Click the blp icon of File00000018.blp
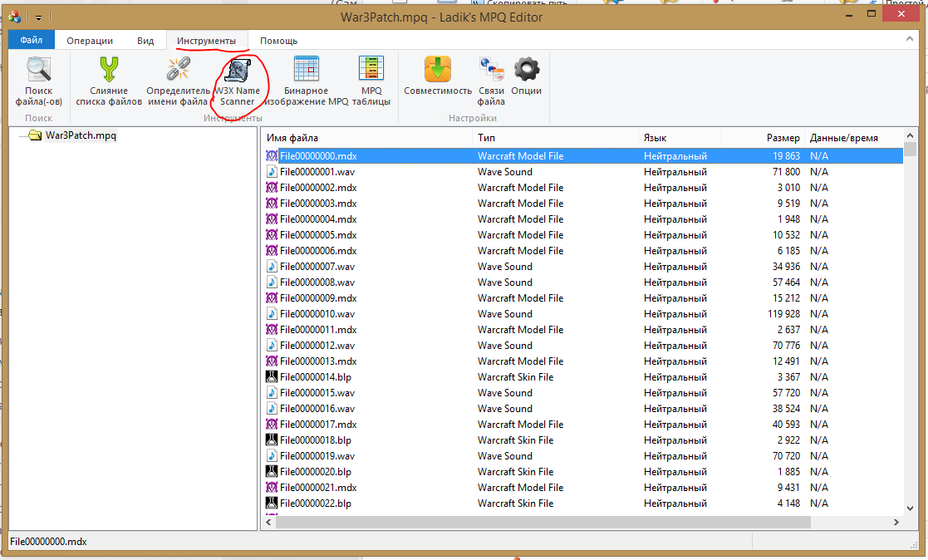Viewport: 928px width, 560px height. pos(272,440)
